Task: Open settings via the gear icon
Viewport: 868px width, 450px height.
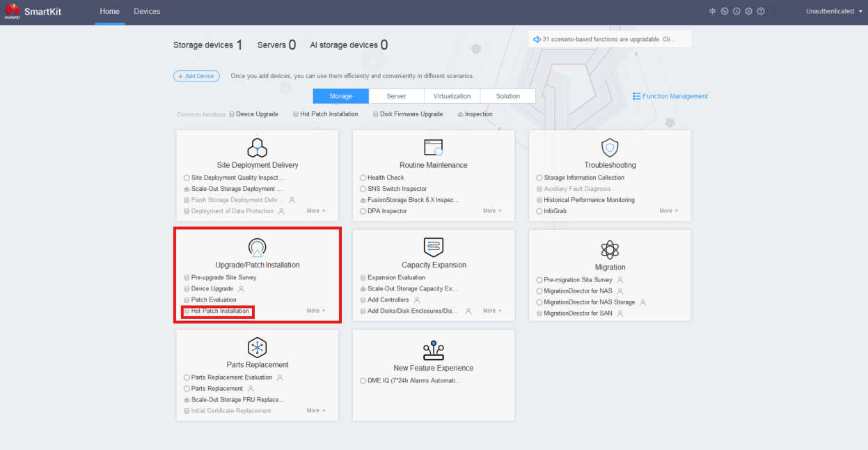Action: click(x=748, y=11)
